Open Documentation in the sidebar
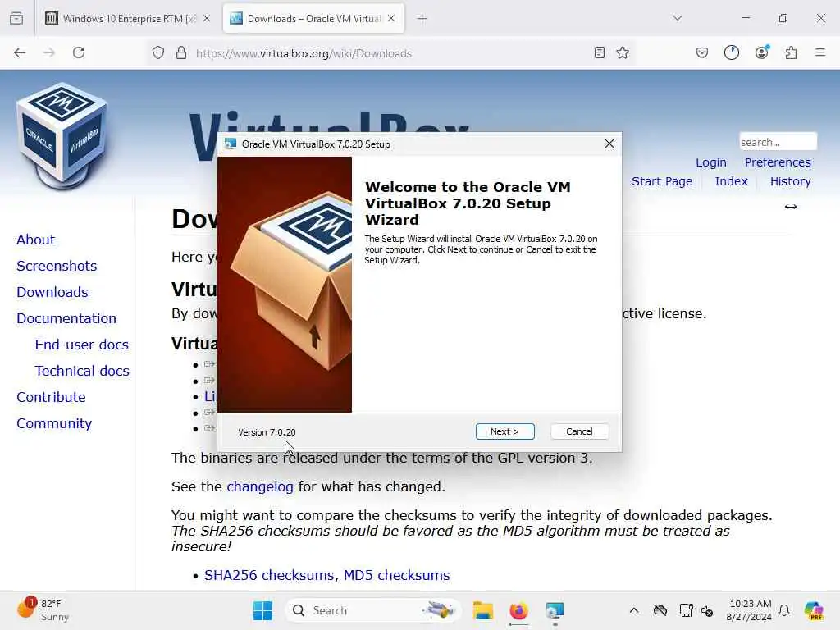Image resolution: width=840 pixels, height=630 pixels. tap(66, 318)
